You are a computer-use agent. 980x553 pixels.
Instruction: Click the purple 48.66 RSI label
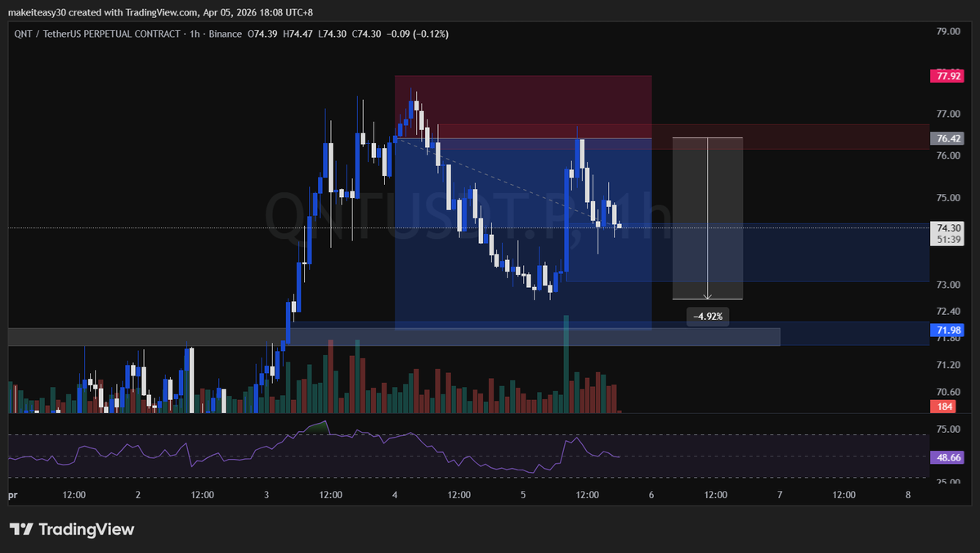point(947,457)
